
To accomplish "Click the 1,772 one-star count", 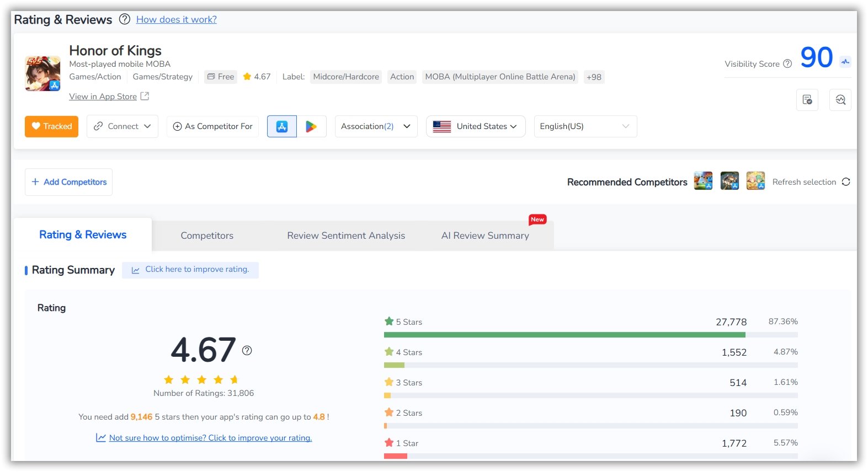I will point(734,443).
